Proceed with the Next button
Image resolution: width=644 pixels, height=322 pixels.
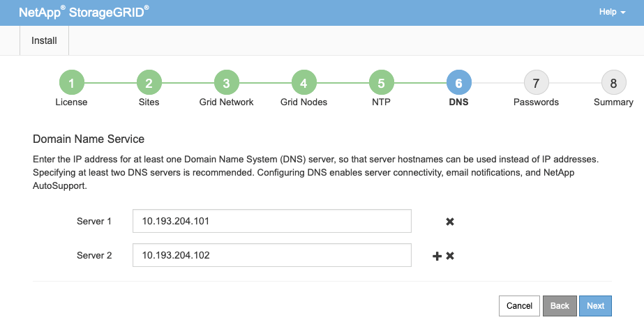595,305
